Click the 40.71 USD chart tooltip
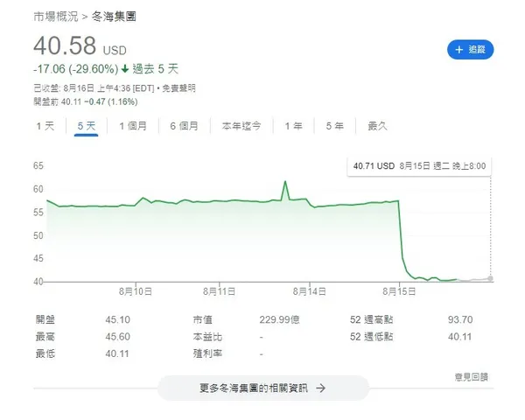This screenshot has height=420, width=525. click(419, 166)
